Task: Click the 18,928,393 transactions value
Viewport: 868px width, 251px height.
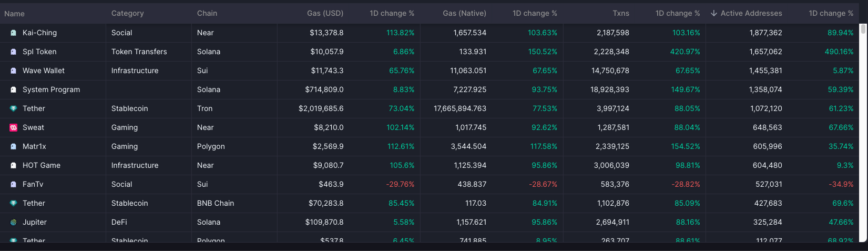Action: [609, 89]
